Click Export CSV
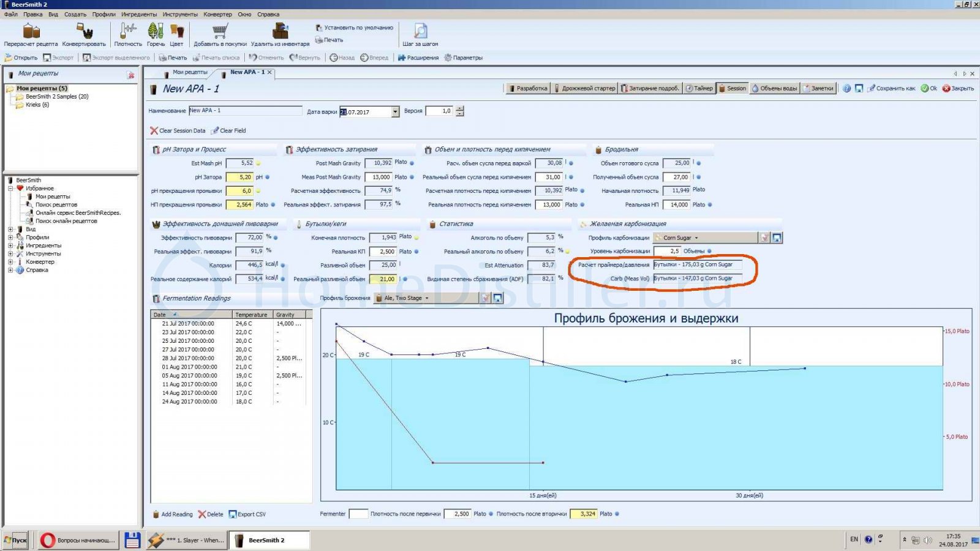 247,514
